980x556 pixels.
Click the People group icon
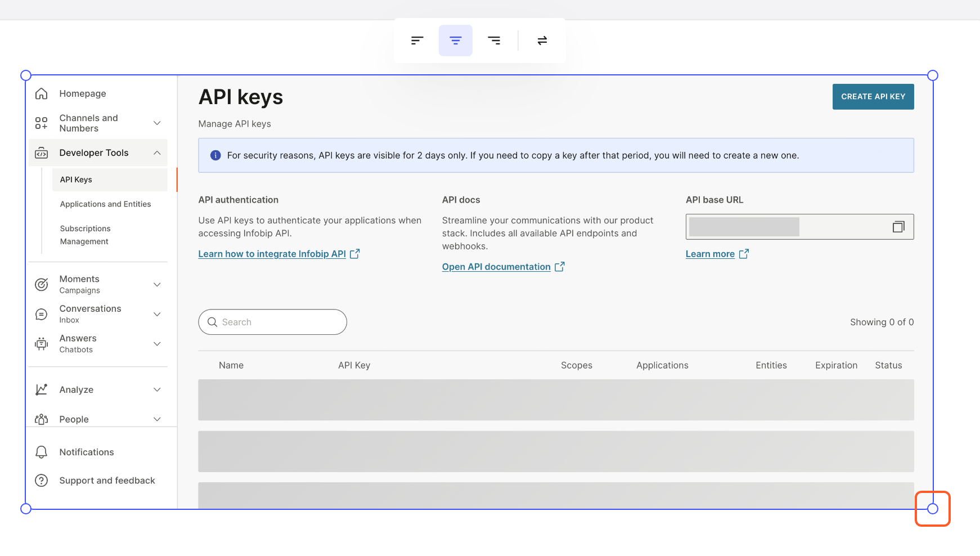tap(42, 419)
